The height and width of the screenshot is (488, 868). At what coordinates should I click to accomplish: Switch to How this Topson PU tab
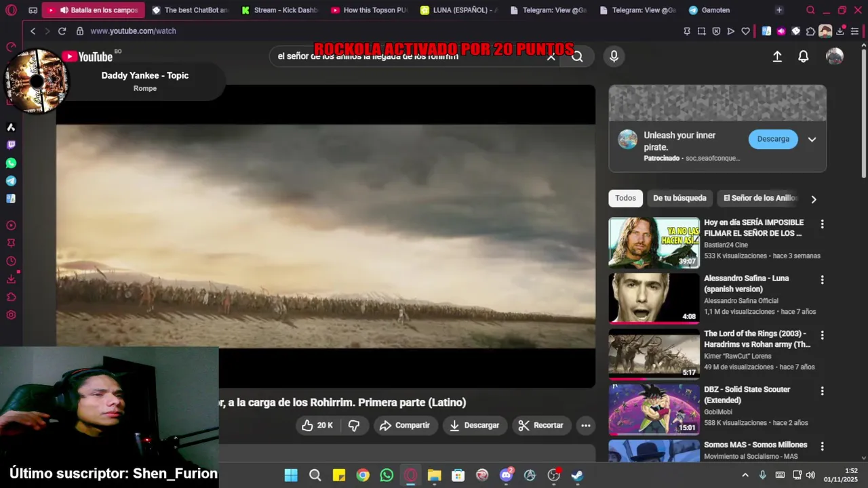370,10
